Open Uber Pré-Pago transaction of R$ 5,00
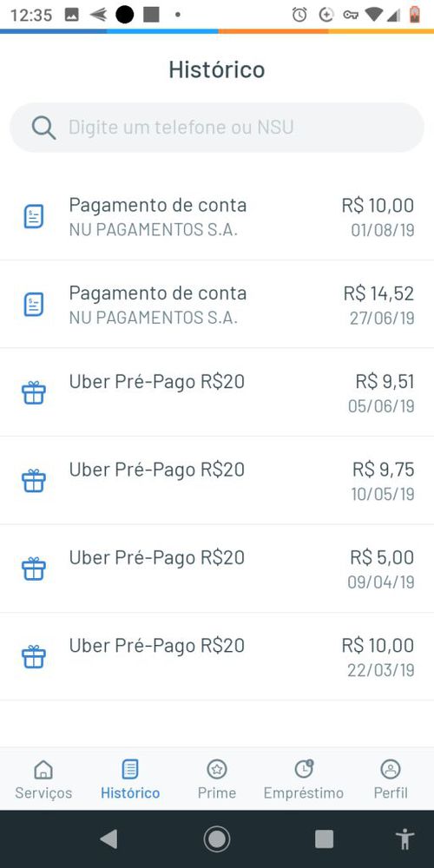The height and width of the screenshot is (868, 434). pyautogui.click(x=217, y=569)
